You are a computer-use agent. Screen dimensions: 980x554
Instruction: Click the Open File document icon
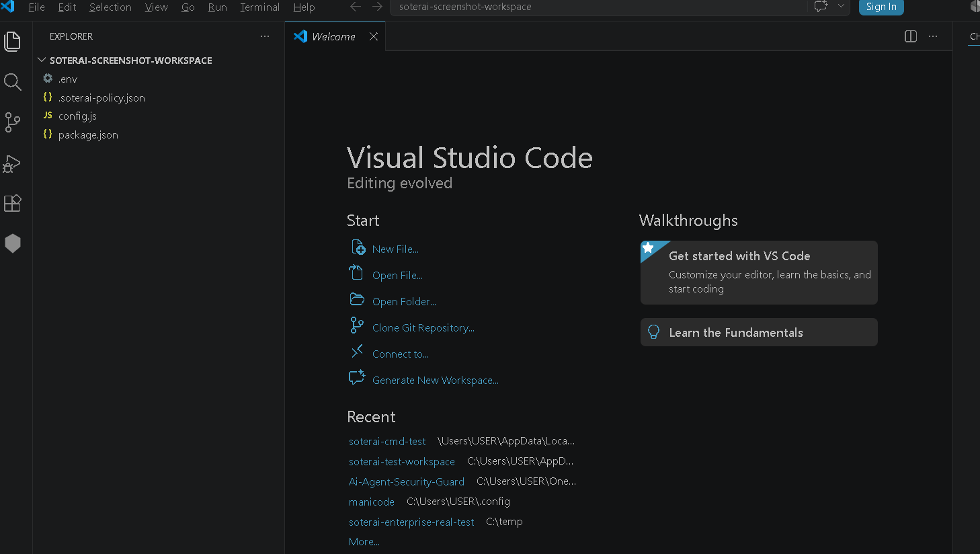pos(356,273)
